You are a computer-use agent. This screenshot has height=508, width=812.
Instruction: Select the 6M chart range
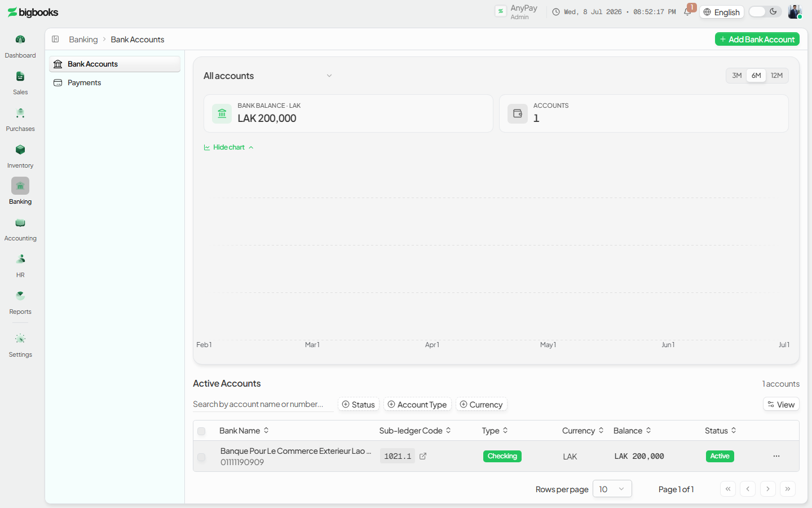coord(756,76)
